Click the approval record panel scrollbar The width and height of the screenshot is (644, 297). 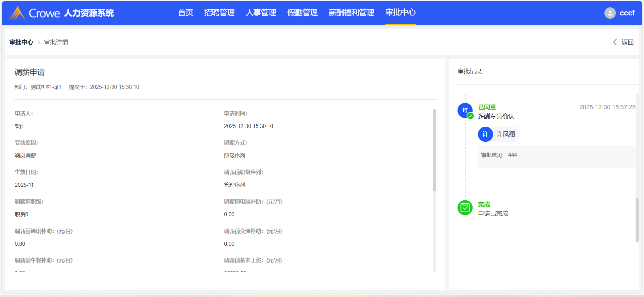point(637,220)
